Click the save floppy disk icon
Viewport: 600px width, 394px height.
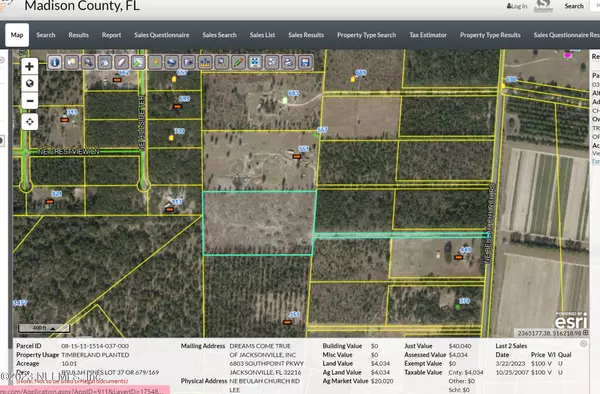(305, 62)
